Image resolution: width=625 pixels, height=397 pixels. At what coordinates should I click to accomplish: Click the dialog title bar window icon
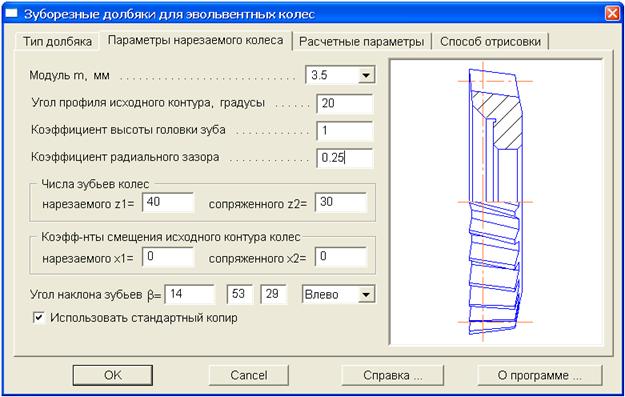(x=11, y=14)
